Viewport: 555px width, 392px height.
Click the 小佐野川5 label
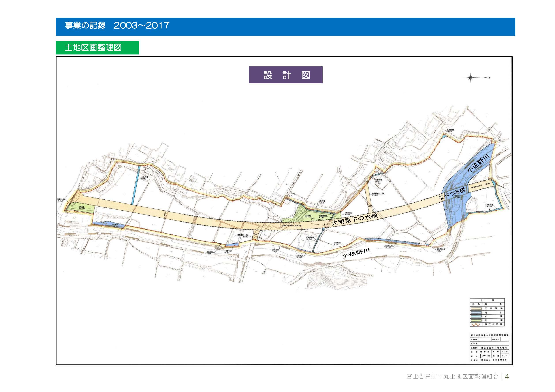tap(276, 250)
